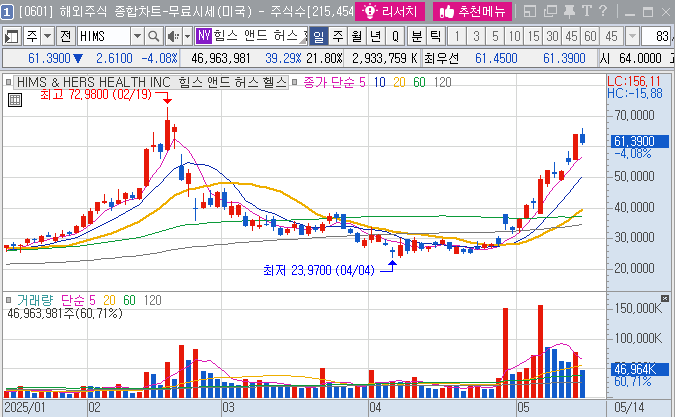This screenshot has width=675, height=417.
Task: Click the -4.08% change value in quote bar
Action: [x=160, y=58]
